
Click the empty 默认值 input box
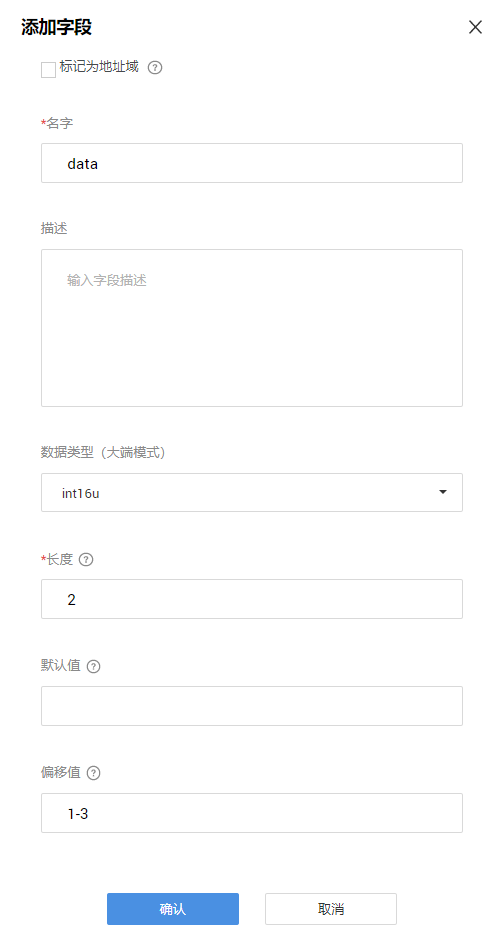pyautogui.click(x=252, y=706)
